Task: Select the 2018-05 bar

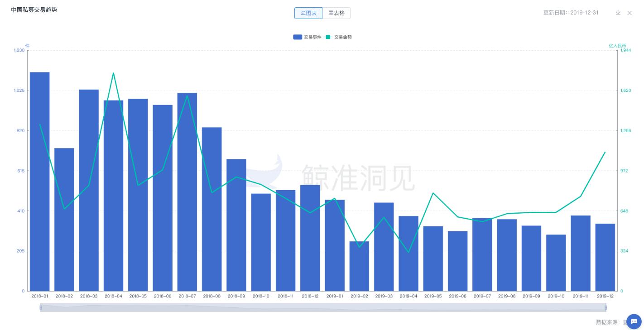Action: 138,195
